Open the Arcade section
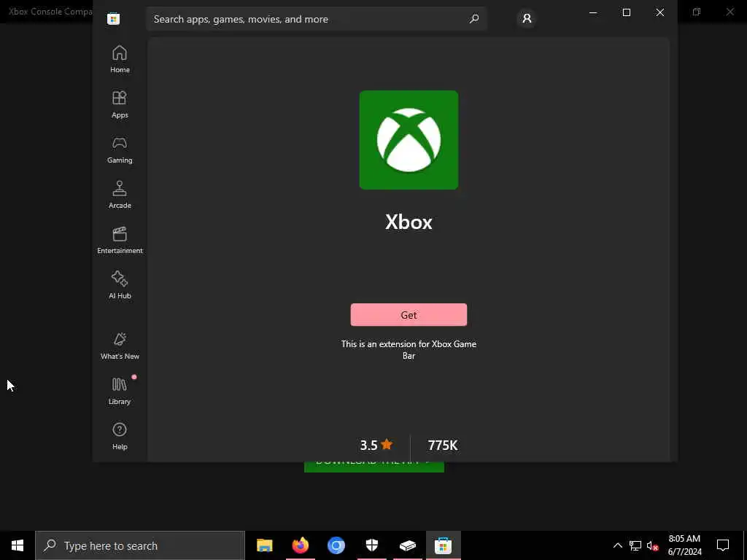This screenshot has height=560, width=747. tap(120, 195)
